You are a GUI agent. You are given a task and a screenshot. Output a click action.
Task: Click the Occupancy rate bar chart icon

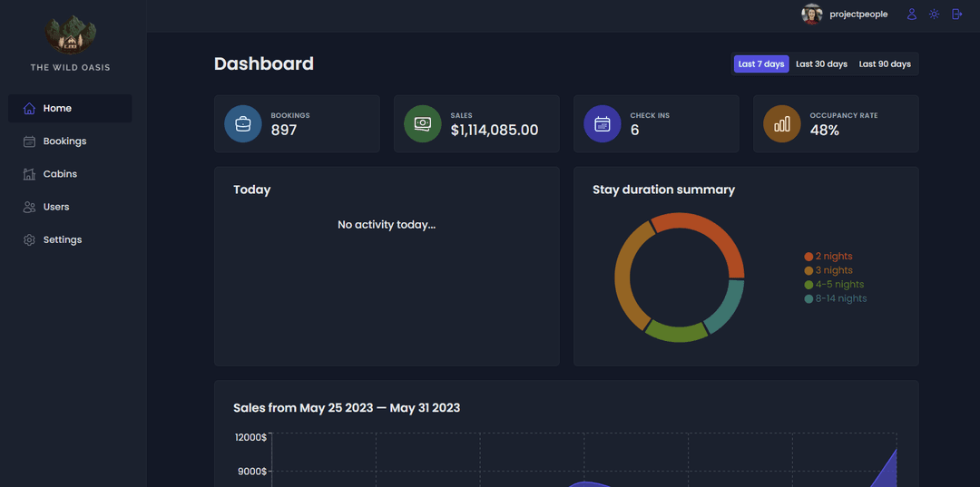(782, 124)
